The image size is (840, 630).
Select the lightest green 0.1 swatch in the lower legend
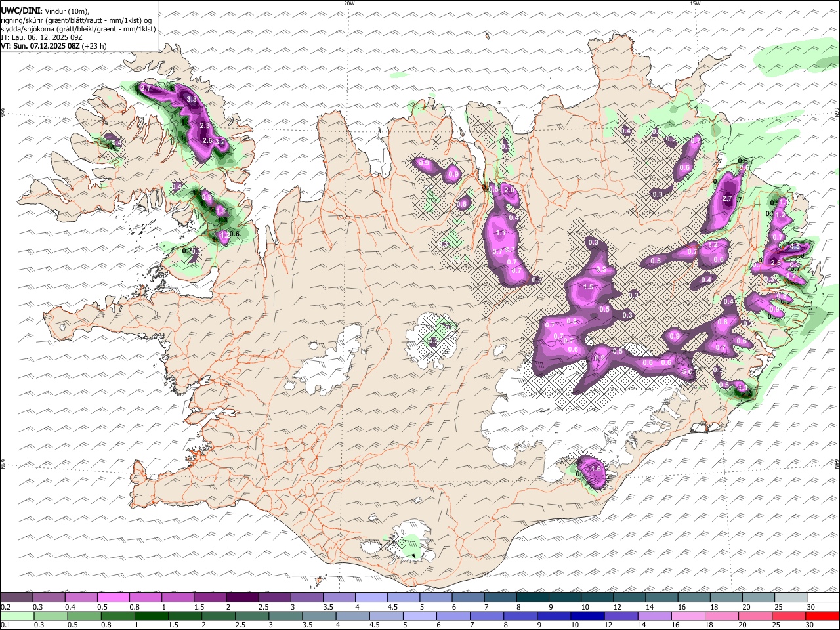coord(17,616)
